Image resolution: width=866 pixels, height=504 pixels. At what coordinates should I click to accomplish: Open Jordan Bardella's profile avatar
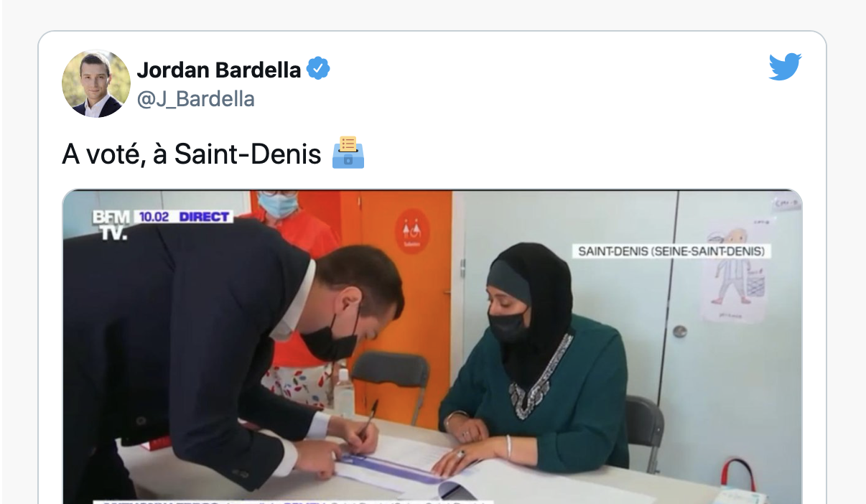pos(96,83)
